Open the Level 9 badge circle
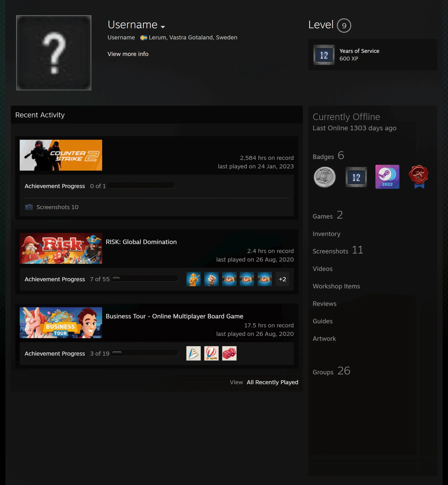Screen dimensions: 448x485 point(344,26)
